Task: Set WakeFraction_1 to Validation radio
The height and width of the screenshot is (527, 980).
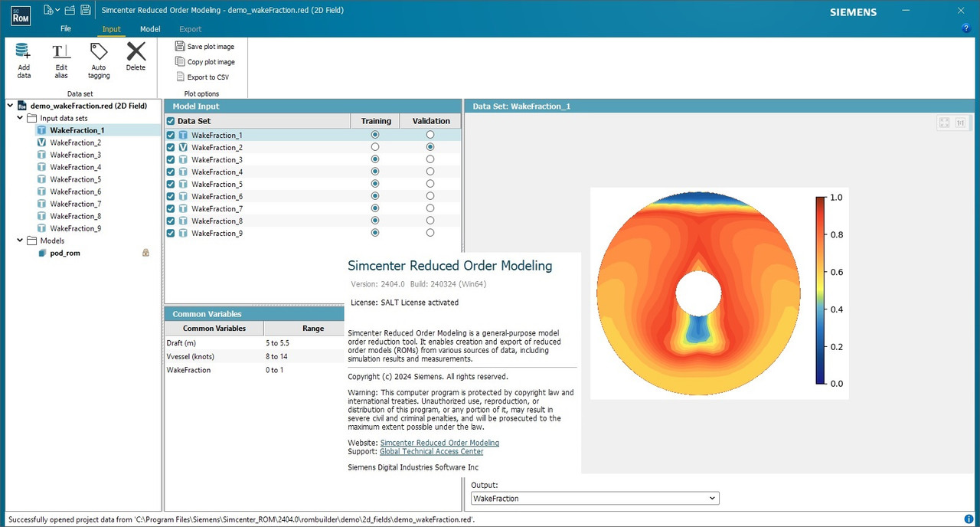Action: coord(430,135)
